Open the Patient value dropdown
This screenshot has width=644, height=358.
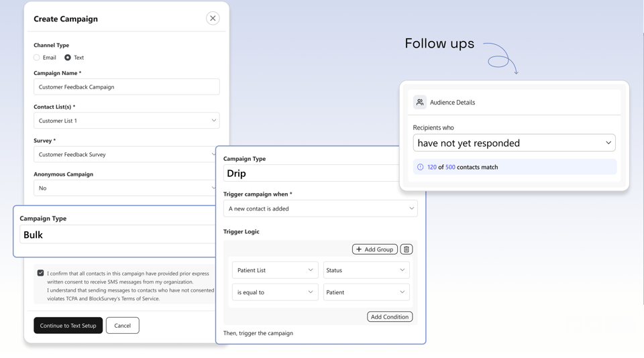pos(366,292)
